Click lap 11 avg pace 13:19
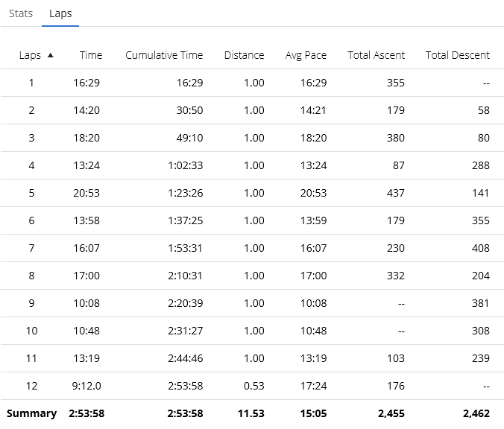Image resolution: width=504 pixels, height=429 pixels. click(x=313, y=358)
